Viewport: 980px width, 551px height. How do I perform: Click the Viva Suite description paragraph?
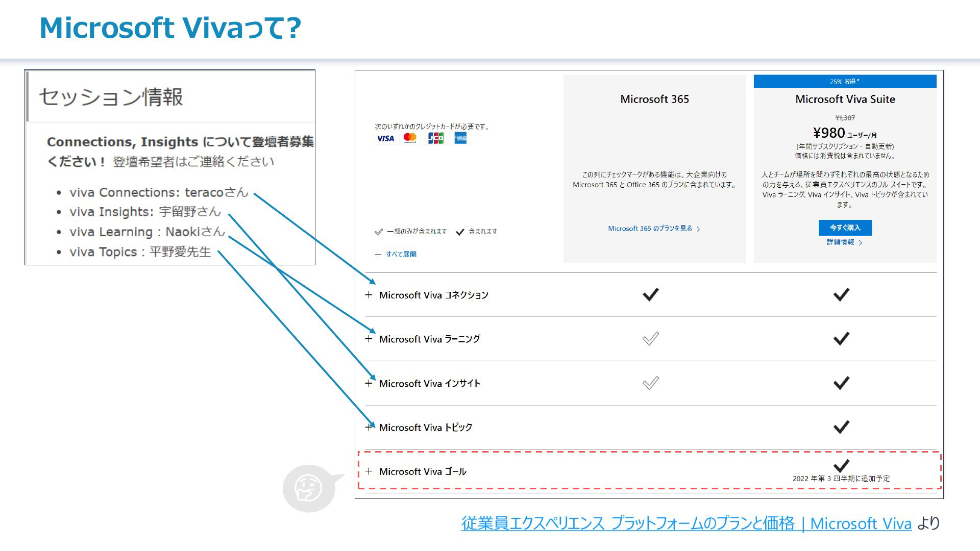pyautogui.click(x=845, y=189)
